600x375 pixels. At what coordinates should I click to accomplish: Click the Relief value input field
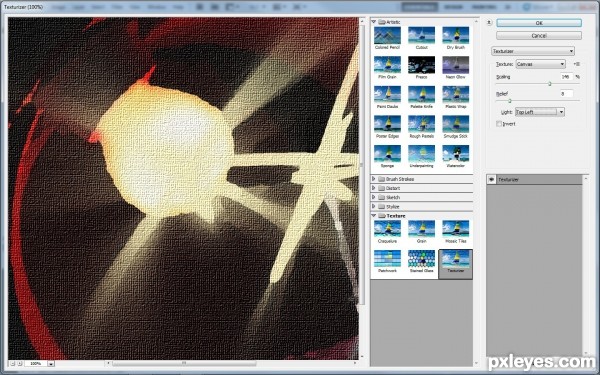point(566,93)
